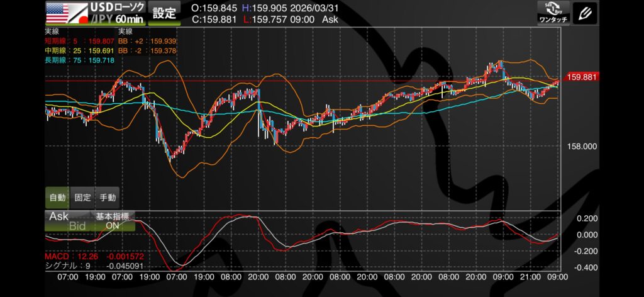The width and height of the screenshot is (644, 297).
Task: Open the ワンタッチ one-touch Sell/Buy icon
Action: click(553, 13)
